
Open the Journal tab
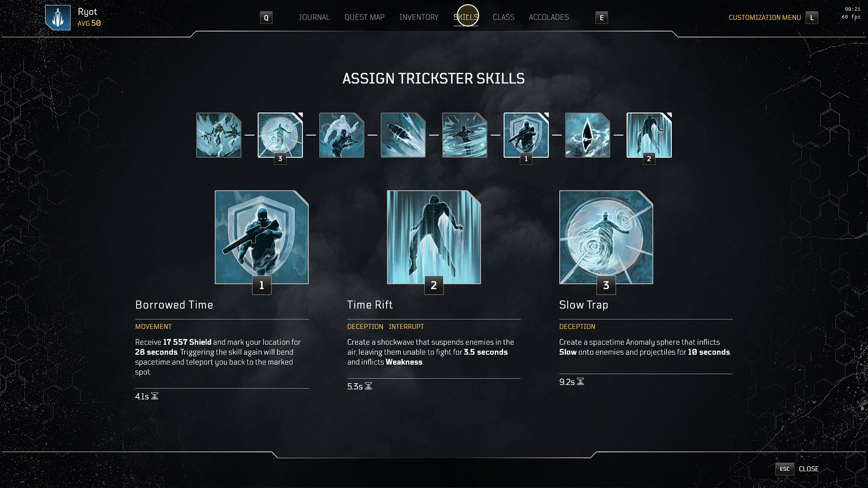(314, 17)
